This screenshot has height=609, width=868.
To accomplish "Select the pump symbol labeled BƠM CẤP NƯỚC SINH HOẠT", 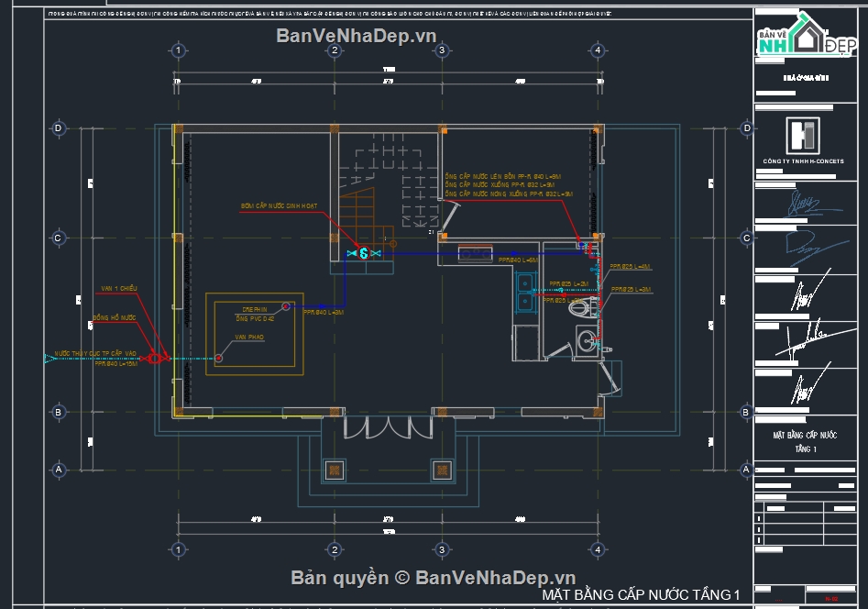I will click(x=363, y=252).
